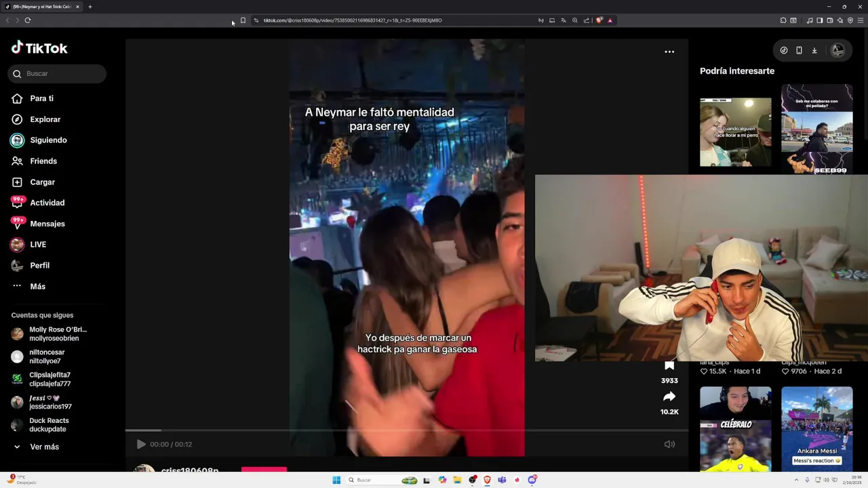Open the Cargar upload page

pos(33,182)
